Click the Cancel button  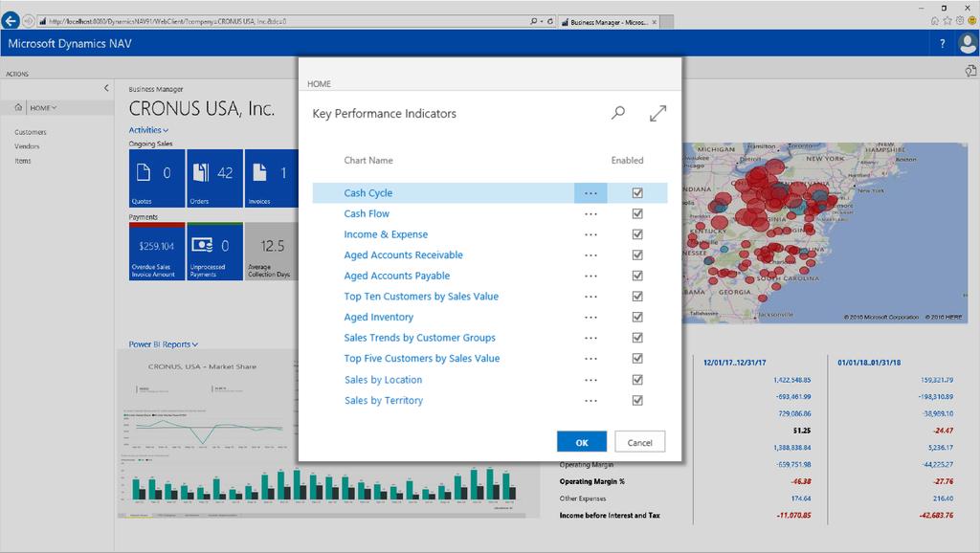tap(639, 442)
